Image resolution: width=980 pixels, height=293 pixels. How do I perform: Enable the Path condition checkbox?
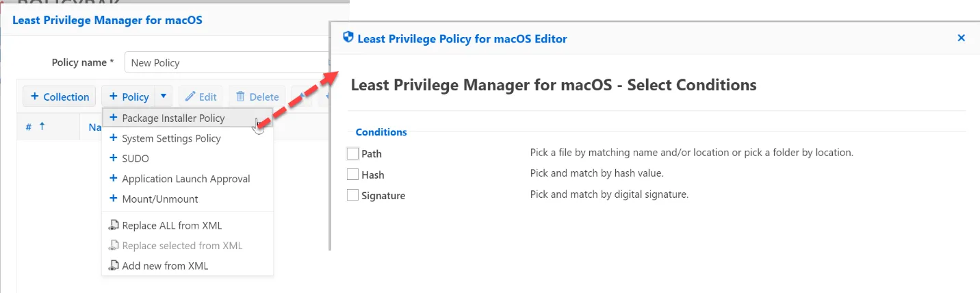pyautogui.click(x=353, y=153)
